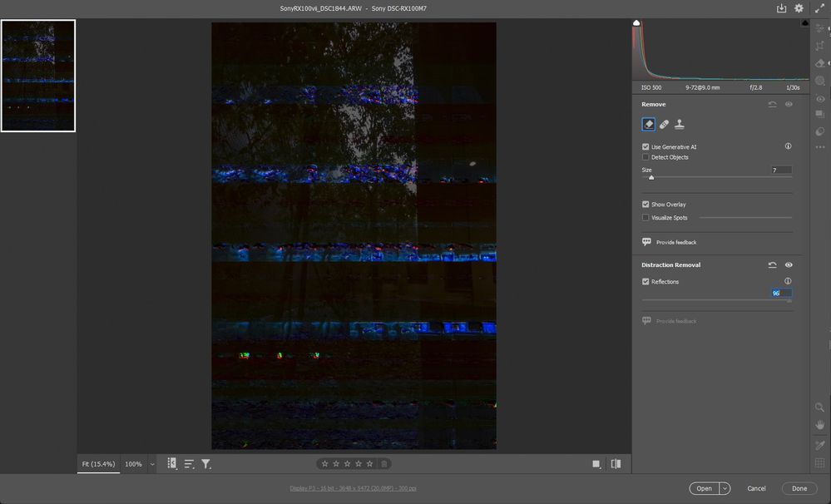Select the Clone stamp tool

[x=680, y=125]
